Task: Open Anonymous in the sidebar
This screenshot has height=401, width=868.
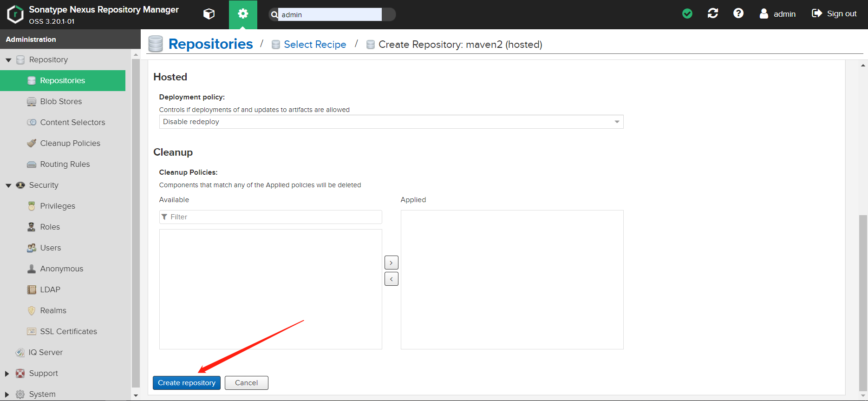Action: (x=63, y=269)
